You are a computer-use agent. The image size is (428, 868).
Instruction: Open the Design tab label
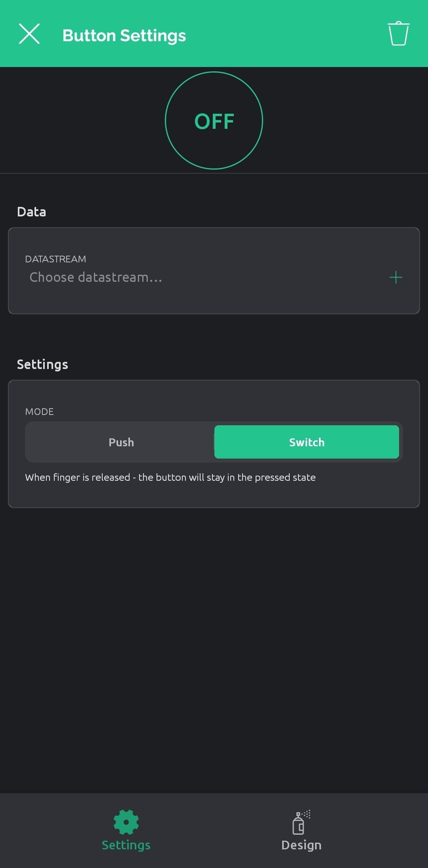[301, 845]
